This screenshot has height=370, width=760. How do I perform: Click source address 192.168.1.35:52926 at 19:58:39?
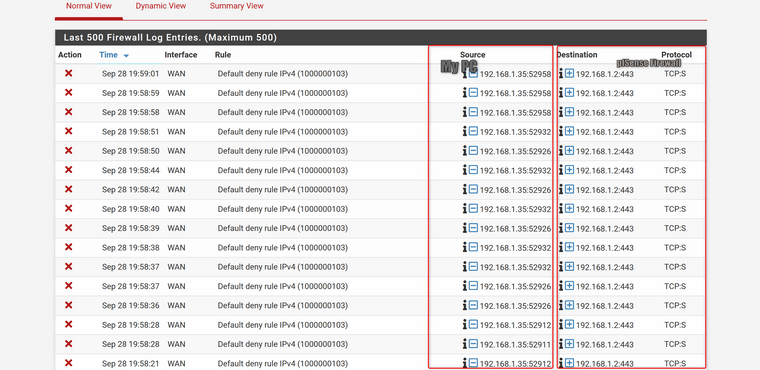click(515, 228)
